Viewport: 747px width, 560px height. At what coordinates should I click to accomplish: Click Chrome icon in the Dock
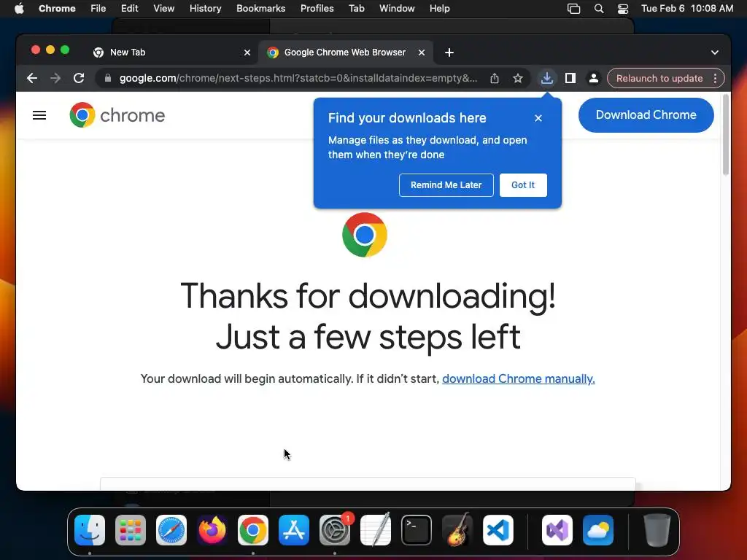tap(253, 530)
